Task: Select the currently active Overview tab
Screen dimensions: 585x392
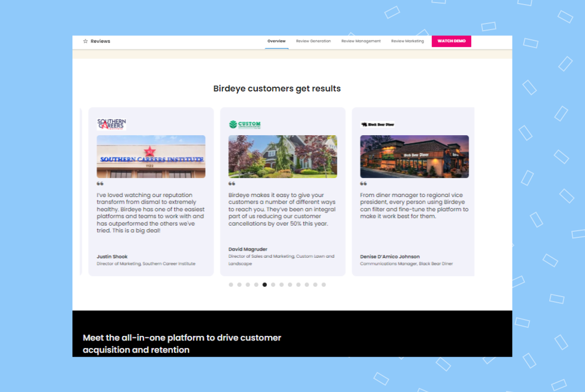Action: coord(276,41)
